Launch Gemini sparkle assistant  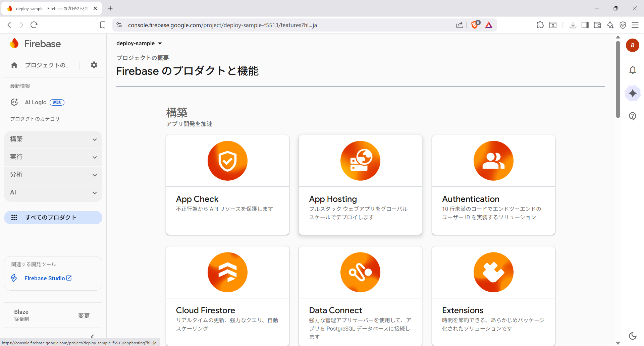click(633, 93)
